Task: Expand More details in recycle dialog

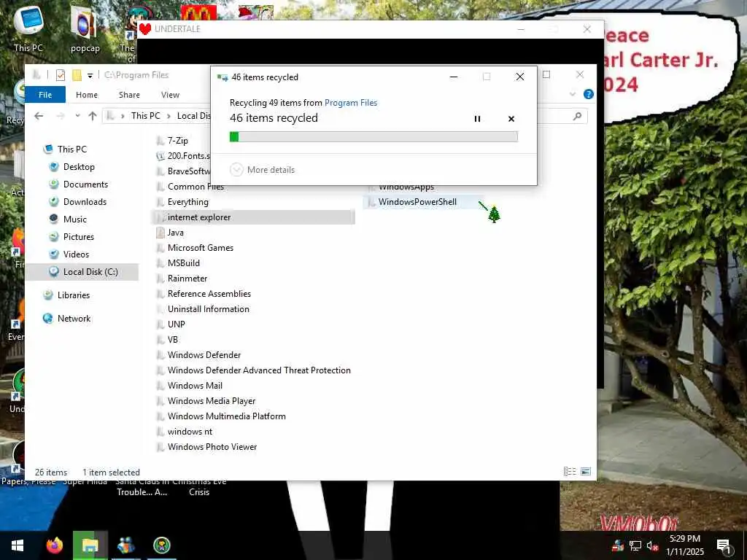Action: tap(263, 169)
